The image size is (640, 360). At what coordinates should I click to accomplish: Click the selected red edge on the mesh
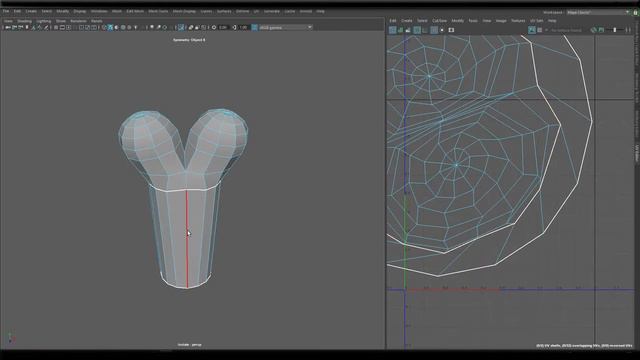(187, 239)
